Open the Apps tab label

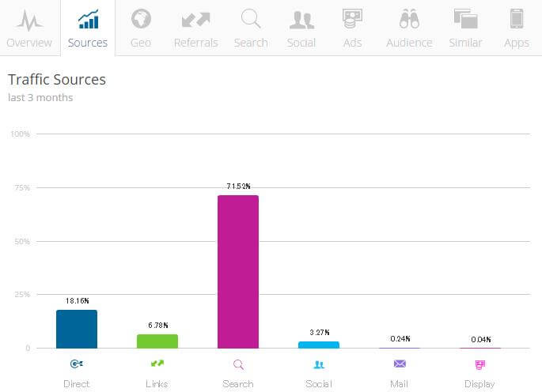[x=517, y=43]
